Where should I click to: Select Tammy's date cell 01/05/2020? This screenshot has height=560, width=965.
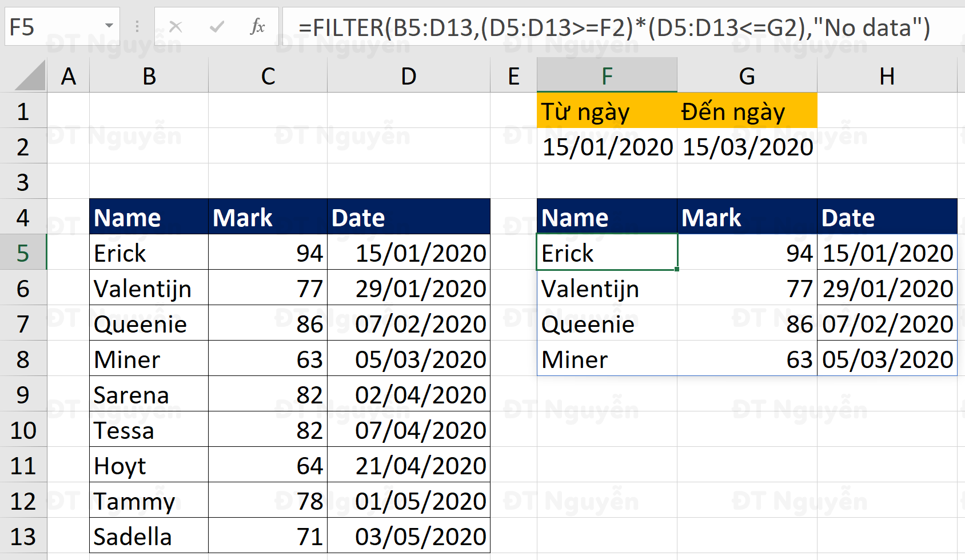click(408, 501)
